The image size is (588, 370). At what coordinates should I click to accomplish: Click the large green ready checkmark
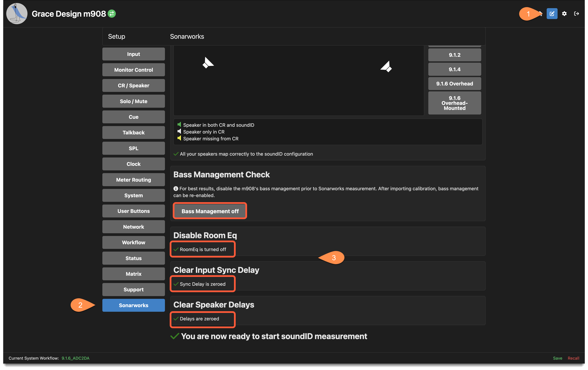coord(175,336)
